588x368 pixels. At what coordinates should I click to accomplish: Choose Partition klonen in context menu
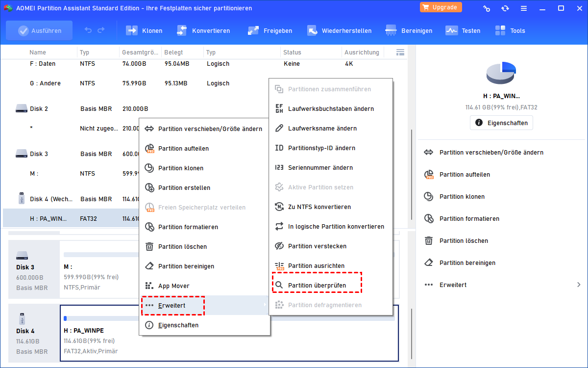[205, 168]
